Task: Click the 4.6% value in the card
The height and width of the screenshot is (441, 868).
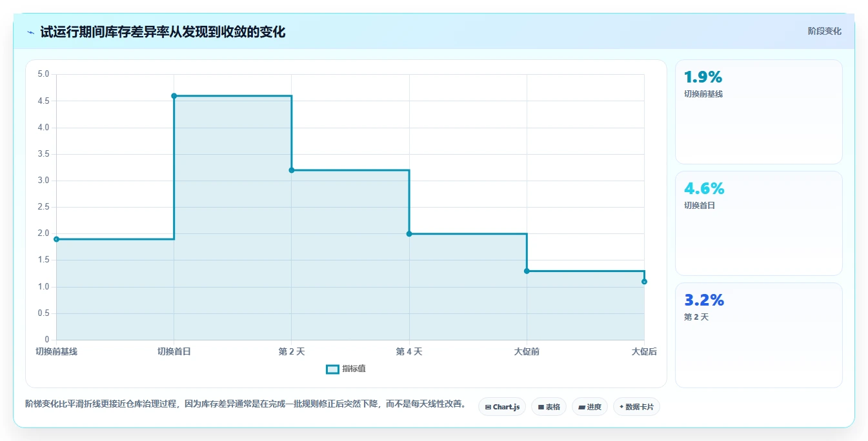Action: pyautogui.click(x=704, y=188)
